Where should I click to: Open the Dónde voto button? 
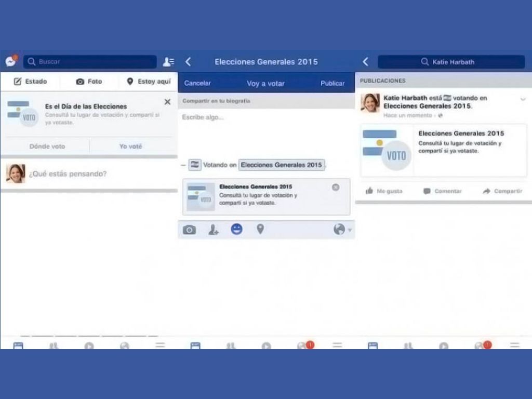click(47, 146)
